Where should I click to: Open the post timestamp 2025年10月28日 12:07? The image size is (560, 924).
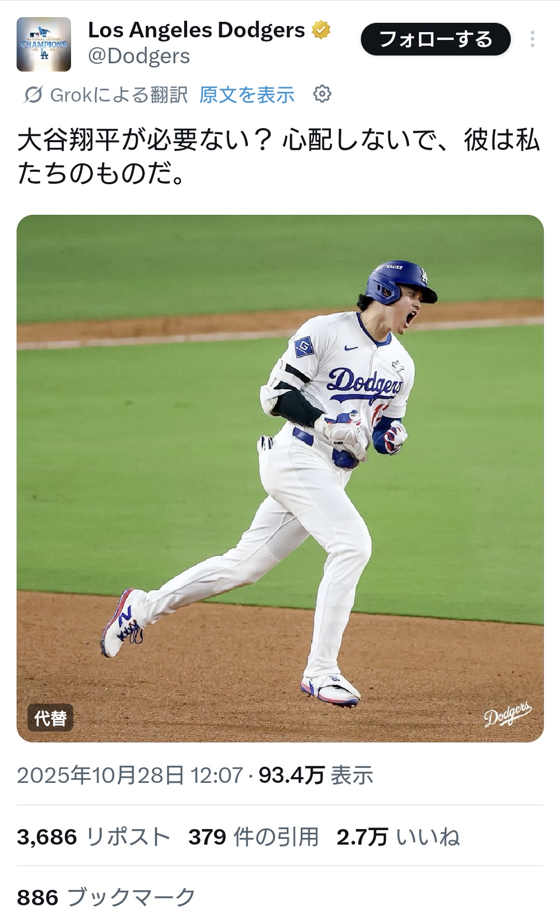coord(130,776)
